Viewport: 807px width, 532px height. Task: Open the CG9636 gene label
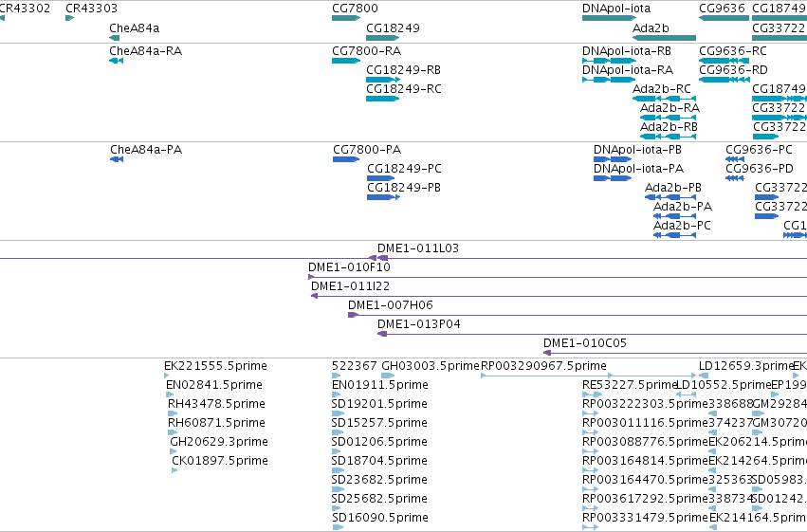(x=722, y=9)
